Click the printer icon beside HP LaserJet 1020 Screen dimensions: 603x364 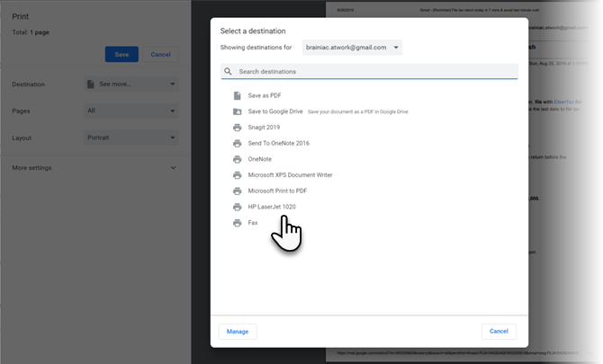[238, 207]
